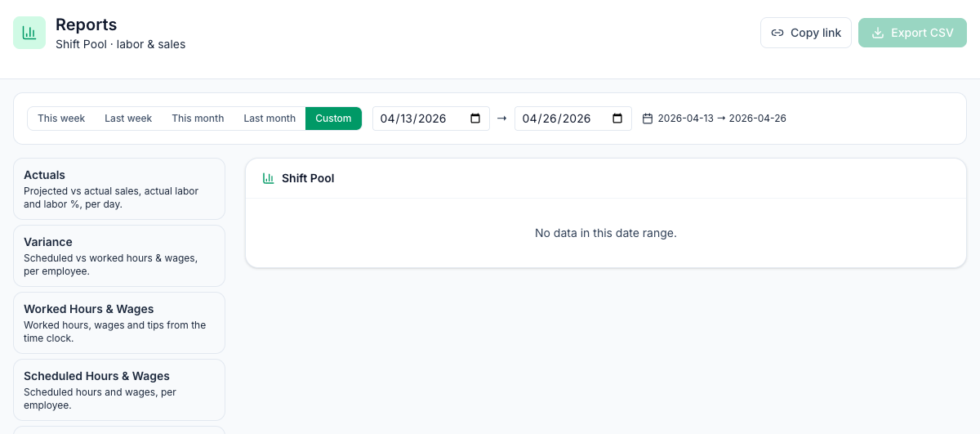
Task: Open the end date calendar picker icon
Action: point(617,119)
